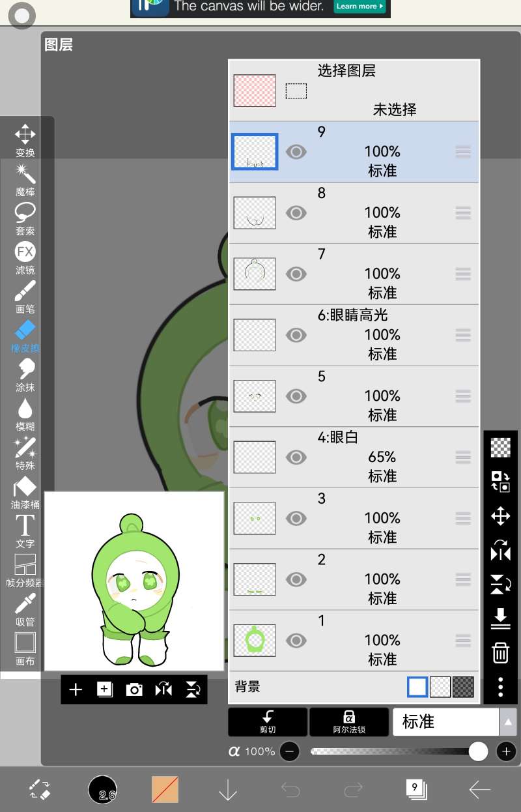The image size is (521, 812).
Task: Select the Lasso (套索) tool
Action: pyautogui.click(x=25, y=218)
